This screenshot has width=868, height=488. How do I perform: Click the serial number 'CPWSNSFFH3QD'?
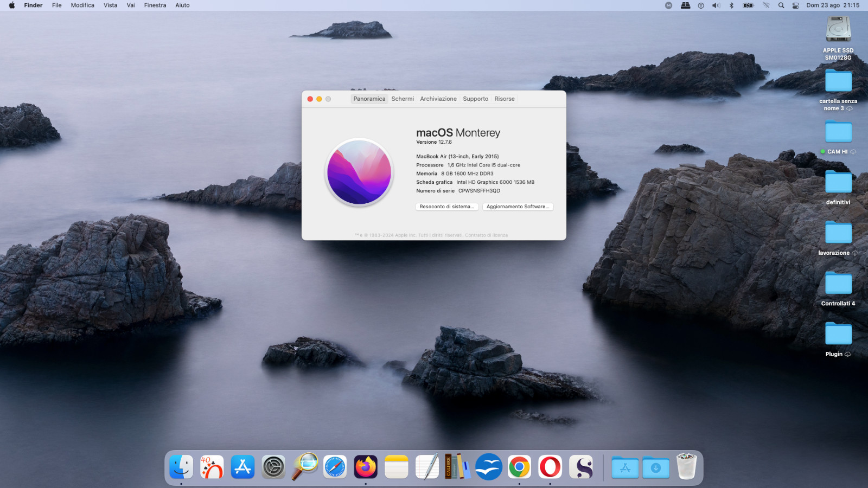480,191
